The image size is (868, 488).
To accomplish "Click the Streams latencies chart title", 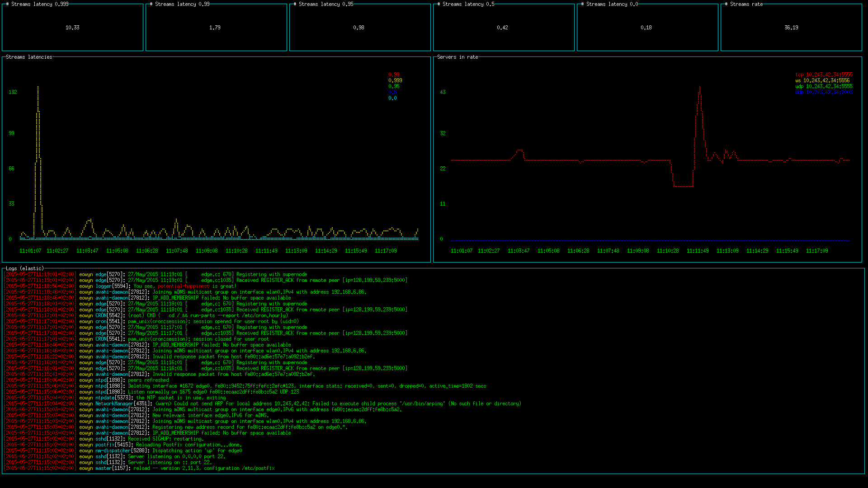I will pos(29,57).
